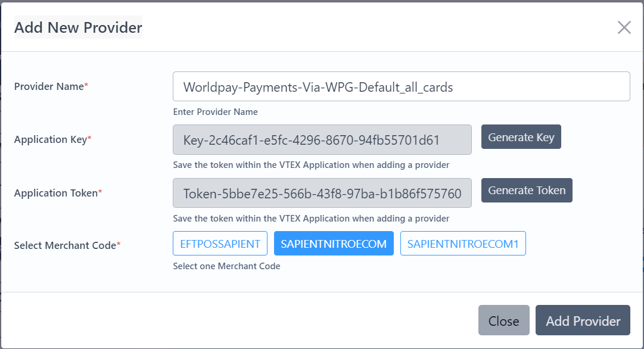Click the Add New Provider dialog title
The image size is (644, 349).
click(x=78, y=27)
